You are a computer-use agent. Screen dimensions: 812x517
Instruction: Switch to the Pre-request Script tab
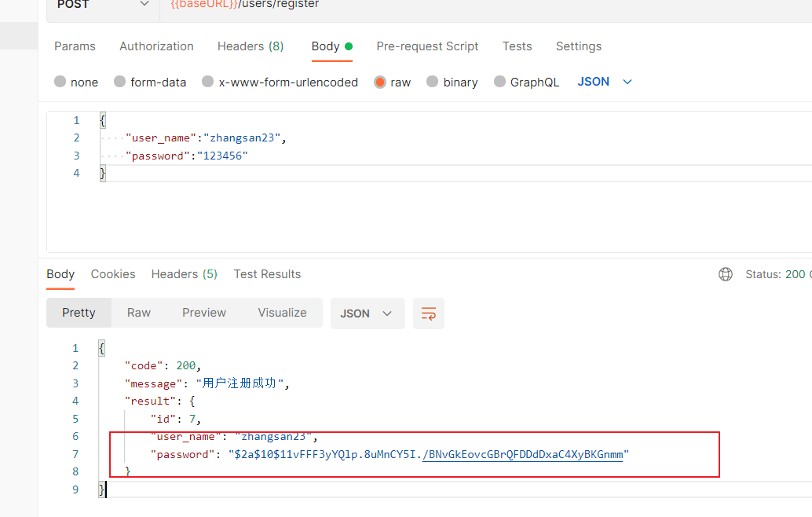tap(427, 46)
